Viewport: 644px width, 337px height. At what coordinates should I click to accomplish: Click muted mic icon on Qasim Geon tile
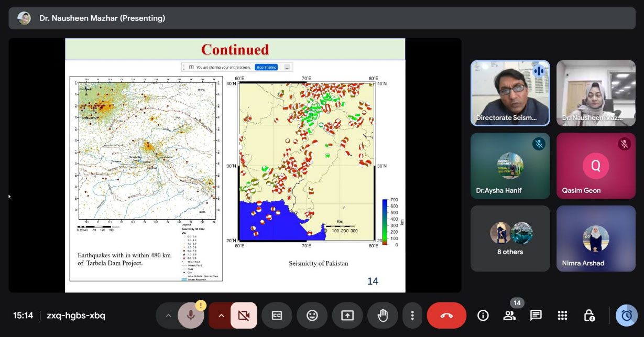[x=624, y=144]
